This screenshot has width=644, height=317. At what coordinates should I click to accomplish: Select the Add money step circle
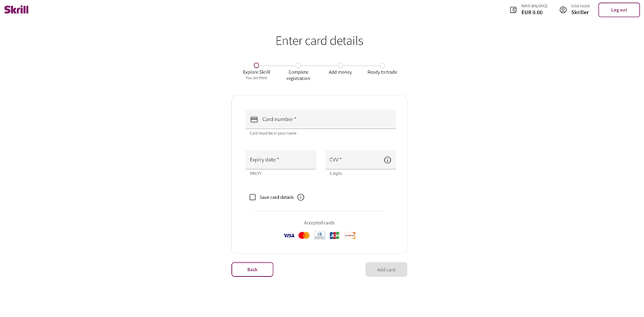point(340,65)
